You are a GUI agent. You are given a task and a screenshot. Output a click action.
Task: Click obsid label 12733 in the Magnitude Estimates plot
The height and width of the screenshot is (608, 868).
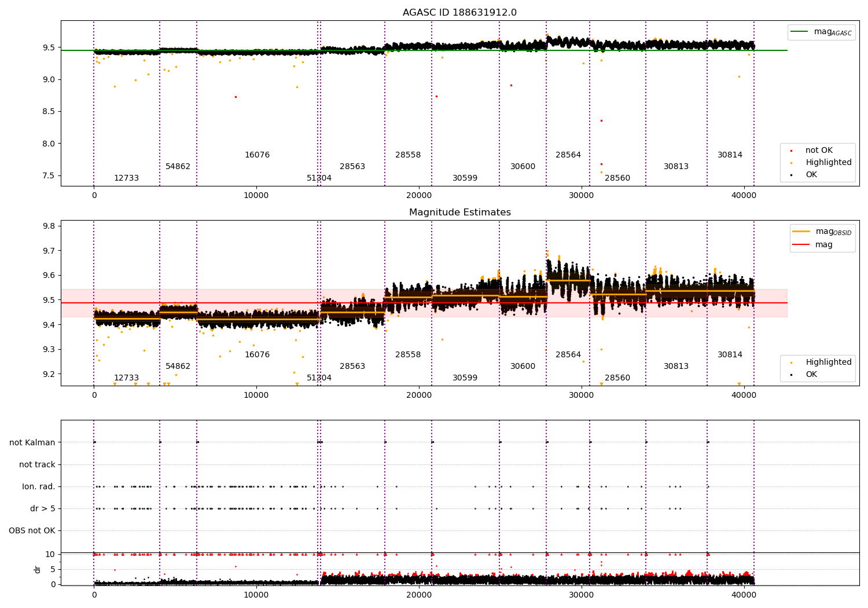[126, 378]
